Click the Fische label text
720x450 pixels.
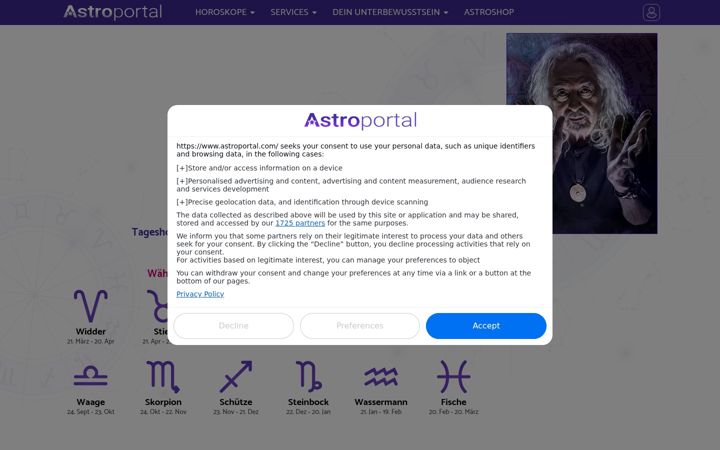tap(453, 402)
